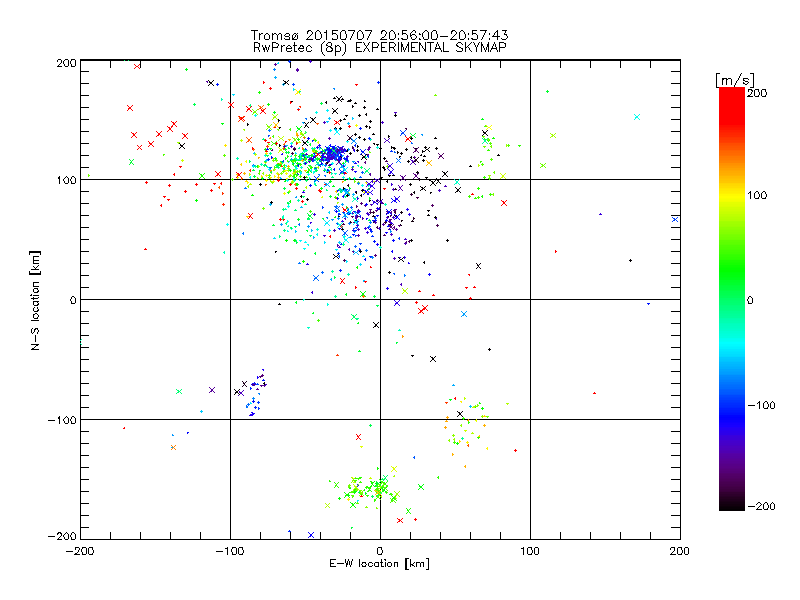
Task: Click the colorbar label '200' at top
Action: [757, 93]
